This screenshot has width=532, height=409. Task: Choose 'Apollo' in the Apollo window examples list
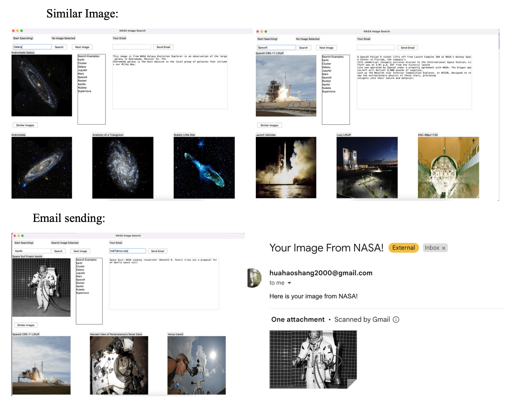(x=80, y=286)
